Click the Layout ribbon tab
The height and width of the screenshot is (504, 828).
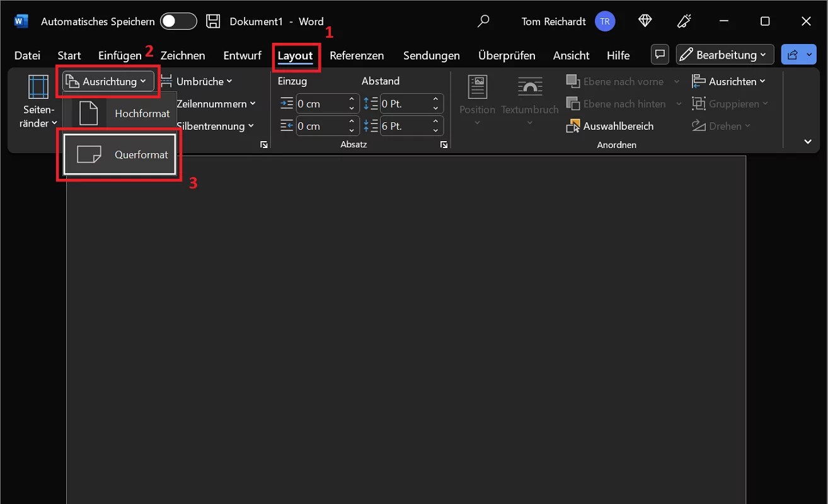[x=296, y=55]
